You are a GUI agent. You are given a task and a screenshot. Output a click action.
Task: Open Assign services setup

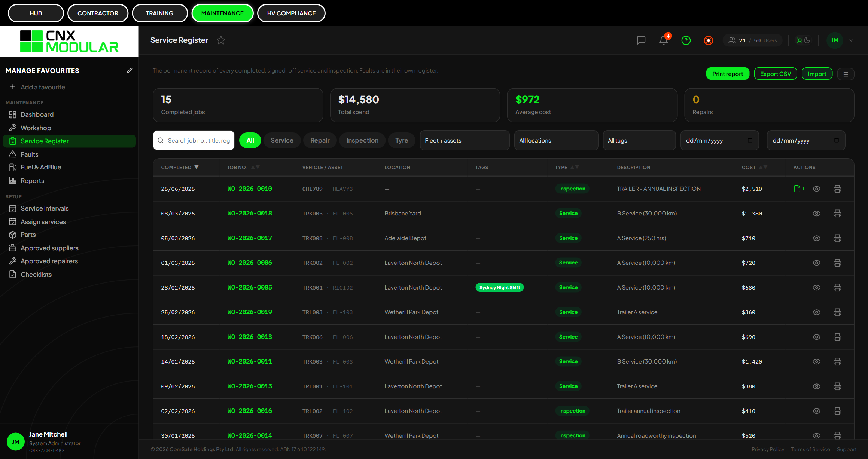(69, 222)
